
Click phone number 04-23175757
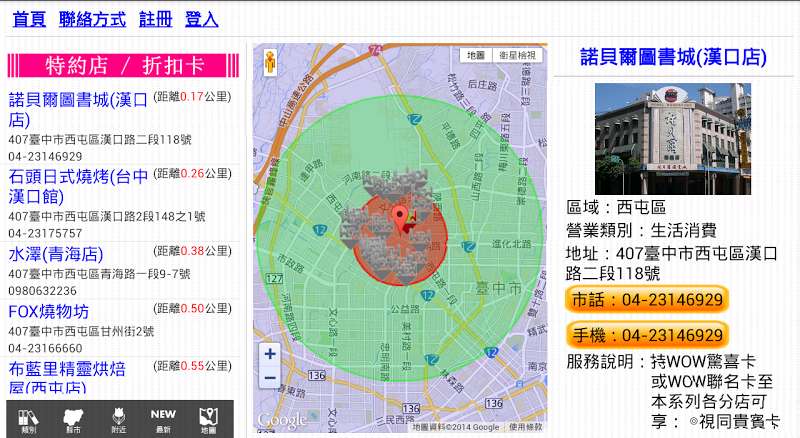coord(45,233)
